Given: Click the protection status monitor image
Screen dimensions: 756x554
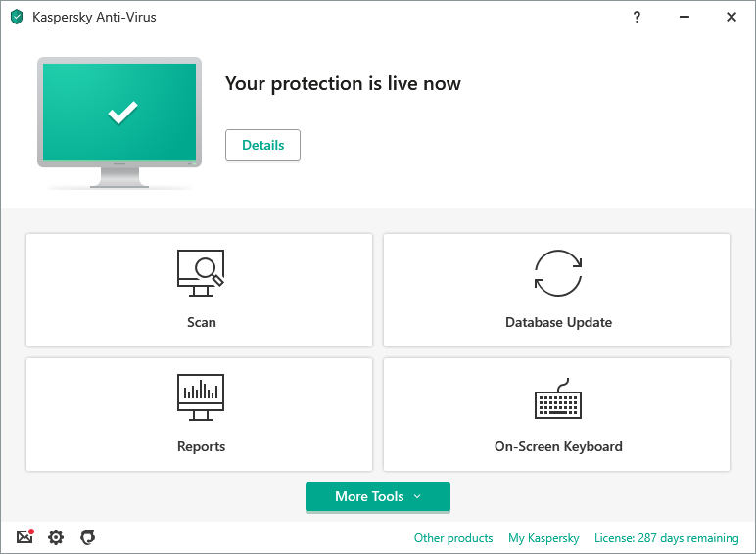Looking at the screenshot, I should (120, 115).
